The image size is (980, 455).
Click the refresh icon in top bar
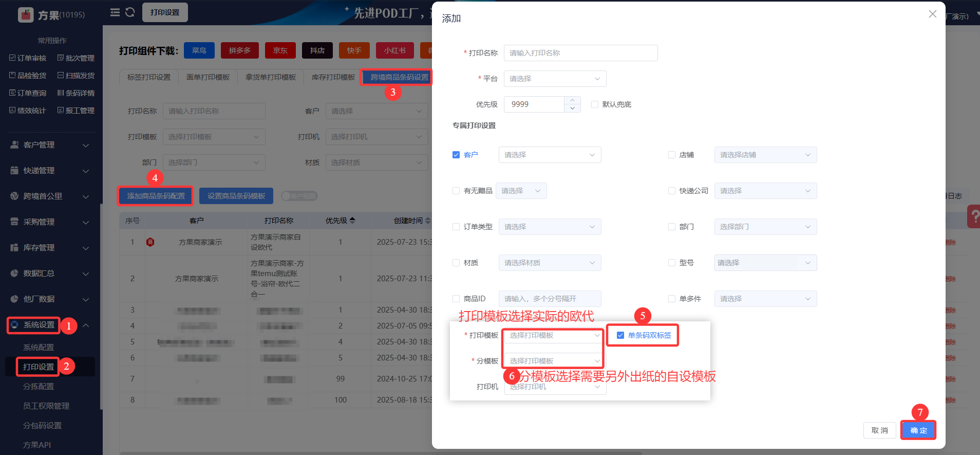point(130,12)
